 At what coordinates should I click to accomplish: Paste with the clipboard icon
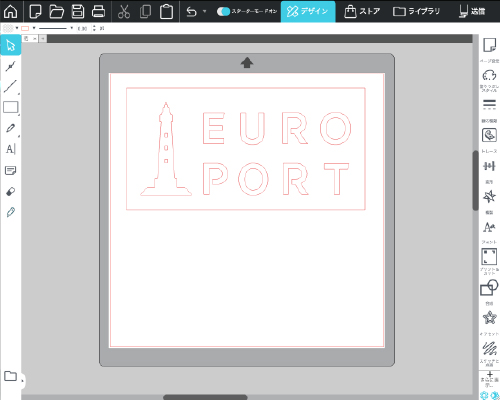pos(166,12)
